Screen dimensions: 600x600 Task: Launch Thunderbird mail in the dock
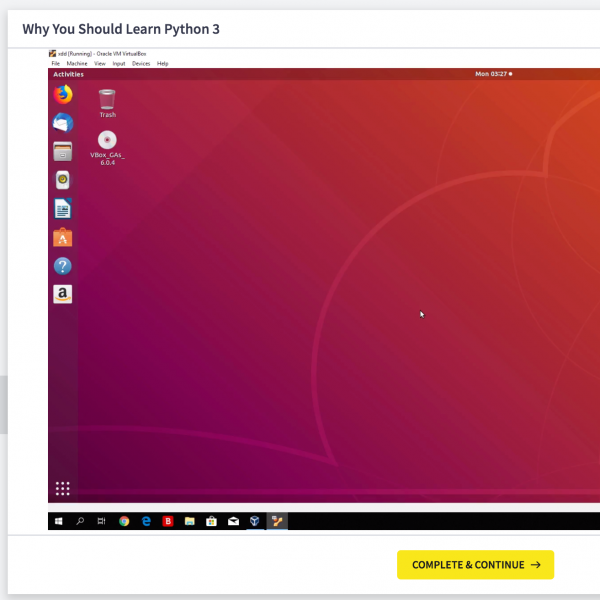point(63,123)
